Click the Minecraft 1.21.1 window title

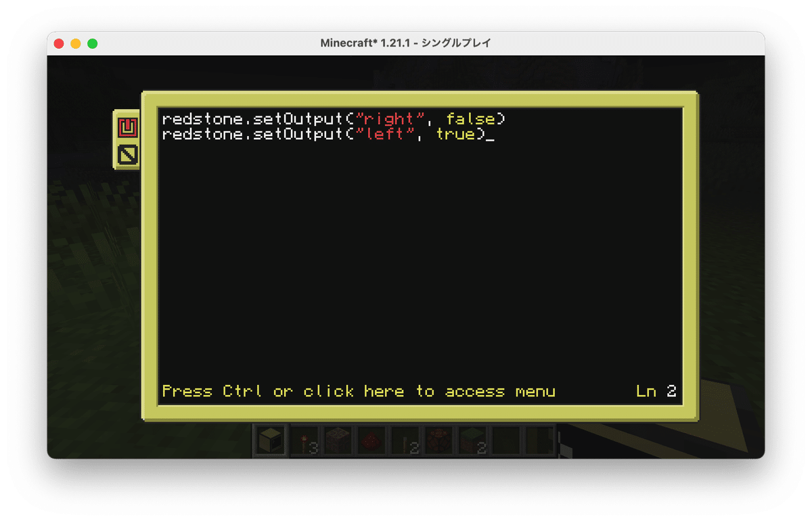tap(406, 43)
